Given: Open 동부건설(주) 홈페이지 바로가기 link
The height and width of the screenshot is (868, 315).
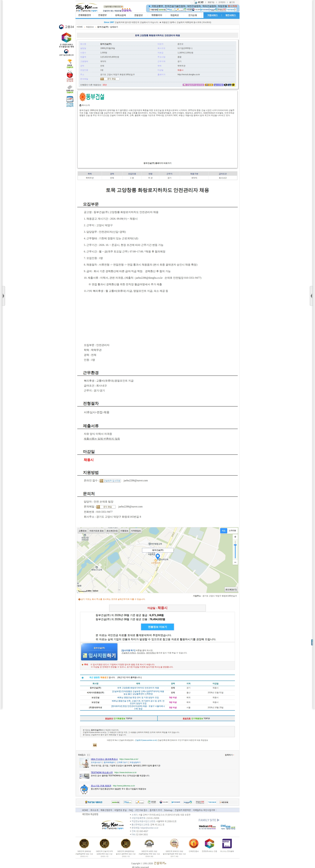Looking at the screenshot, I should point(157,163).
